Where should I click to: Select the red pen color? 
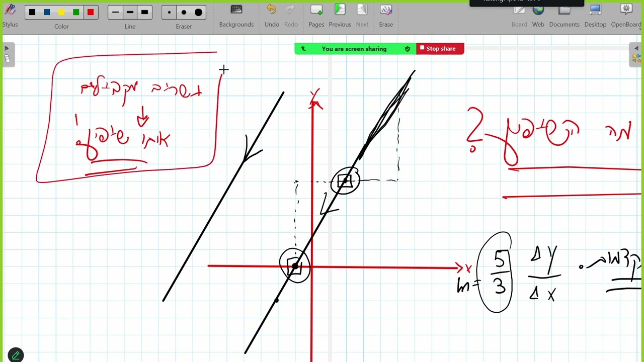(91, 12)
